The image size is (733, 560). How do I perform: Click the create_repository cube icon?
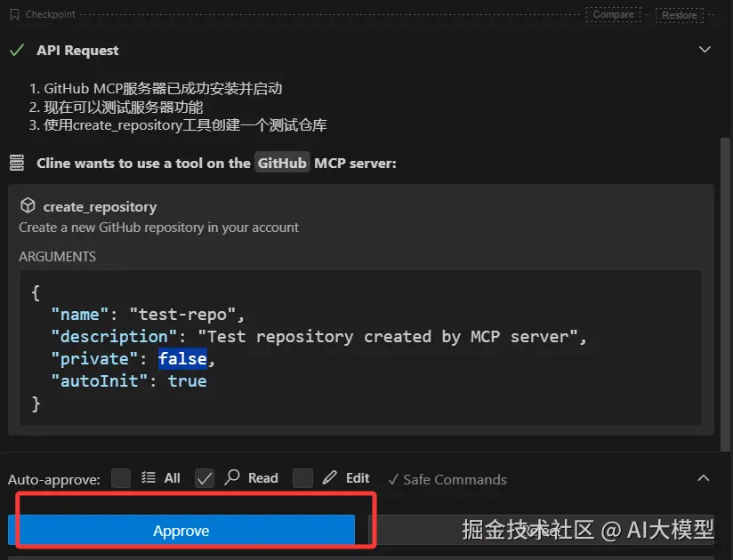(28, 205)
